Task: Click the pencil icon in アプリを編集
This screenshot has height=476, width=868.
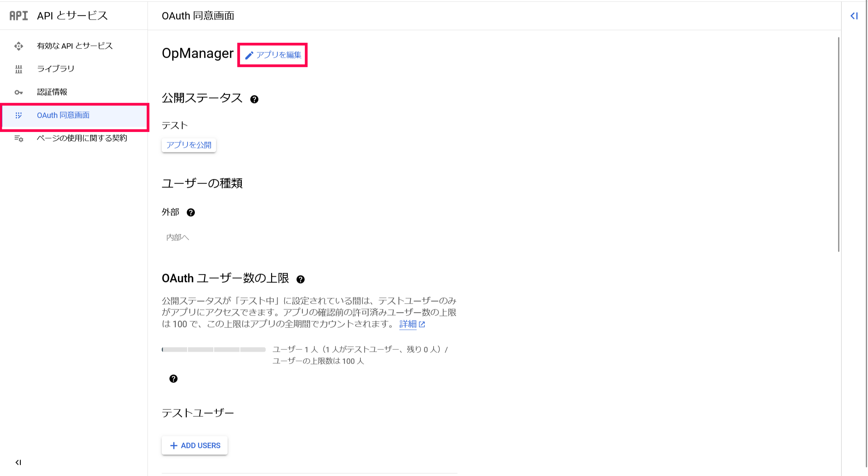Action: (249, 55)
